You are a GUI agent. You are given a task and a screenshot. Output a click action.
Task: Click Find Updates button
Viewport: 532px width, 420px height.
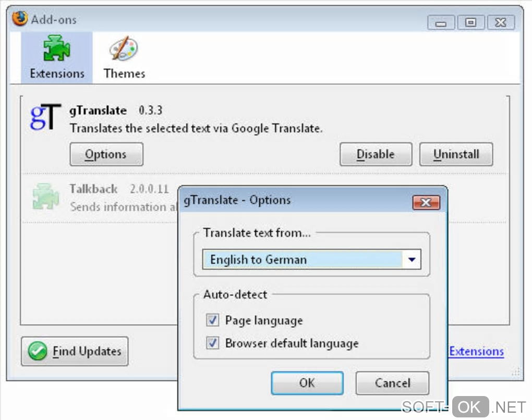tap(75, 351)
